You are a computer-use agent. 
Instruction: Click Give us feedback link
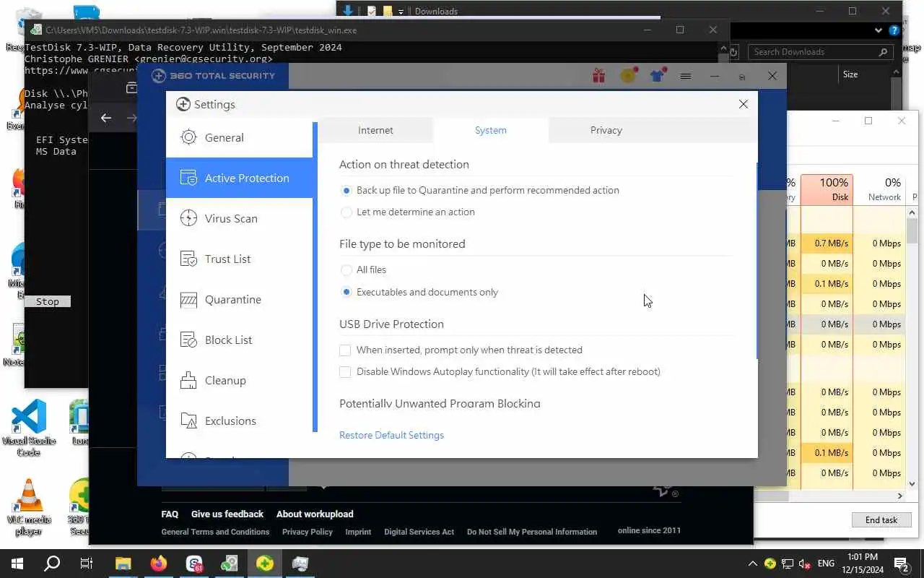227,514
